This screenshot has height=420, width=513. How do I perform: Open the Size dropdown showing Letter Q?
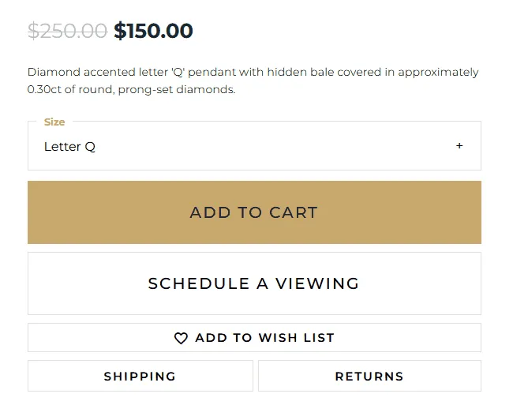254,147
